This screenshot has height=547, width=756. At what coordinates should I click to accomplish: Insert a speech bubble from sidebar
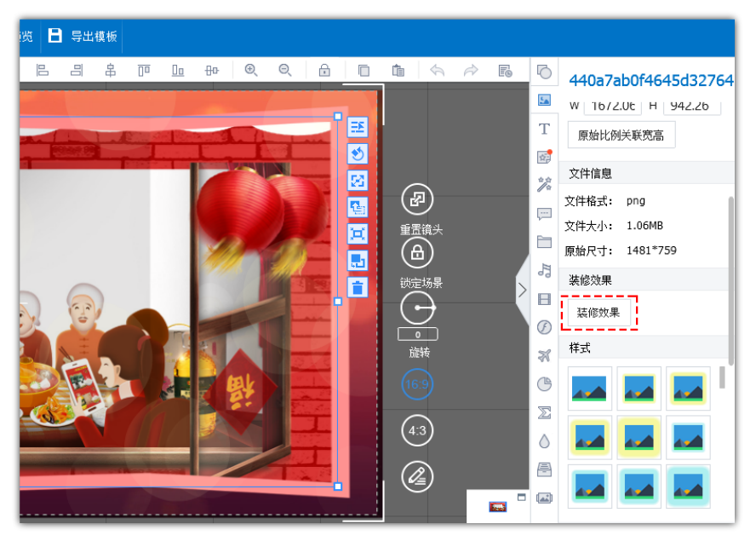click(544, 214)
